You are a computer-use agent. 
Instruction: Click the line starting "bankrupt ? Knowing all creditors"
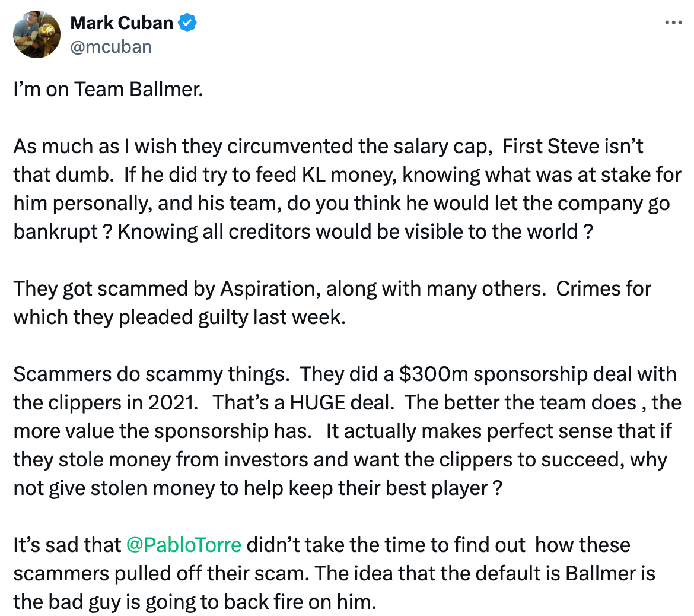303,231
